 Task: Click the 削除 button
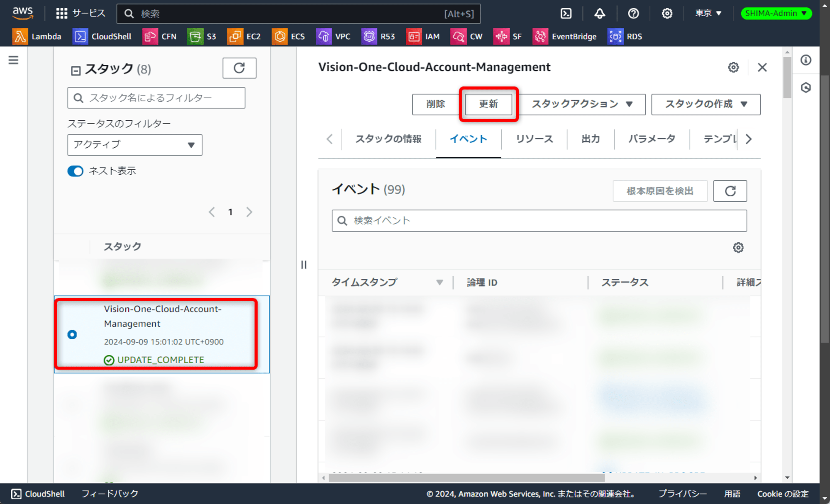pyautogui.click(x=435, y=104)
